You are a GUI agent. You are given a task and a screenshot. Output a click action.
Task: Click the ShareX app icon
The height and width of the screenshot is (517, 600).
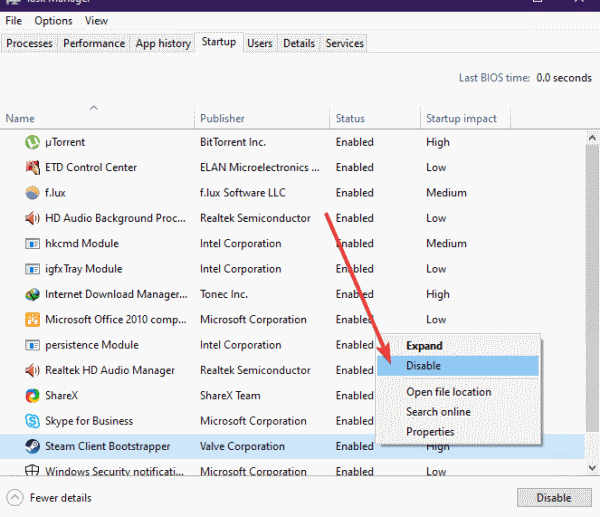pos(33,396)
